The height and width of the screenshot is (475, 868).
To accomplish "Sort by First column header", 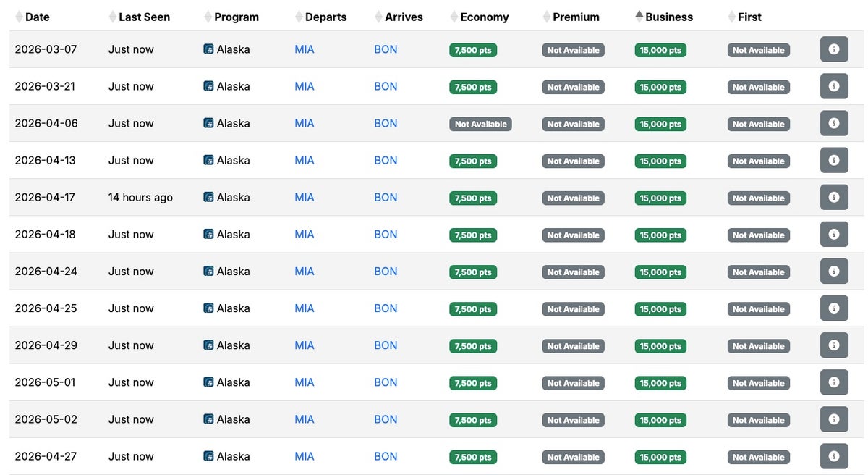I will pos(749,17).
